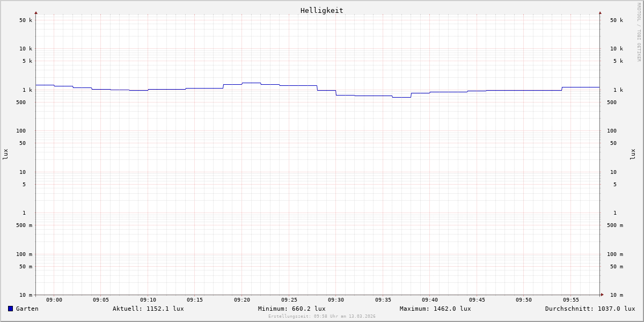This screenshot has width=644, height=322.
Task: Click the 50 k label on left axis
Action: pos(26,20)
